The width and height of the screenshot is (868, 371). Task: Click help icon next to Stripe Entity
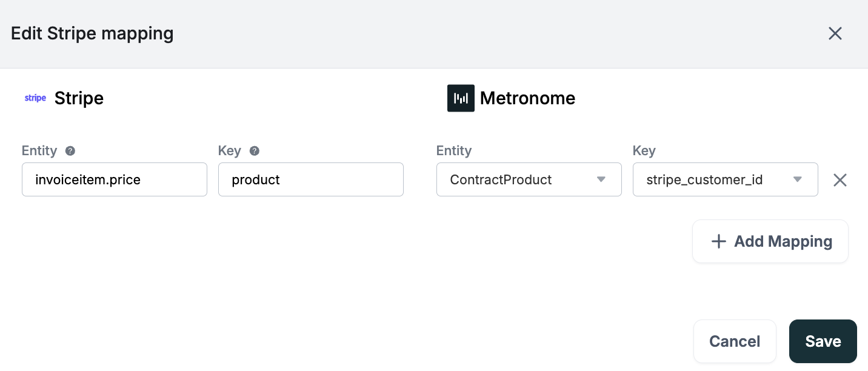pyautogui.click(x=70, y=151)
